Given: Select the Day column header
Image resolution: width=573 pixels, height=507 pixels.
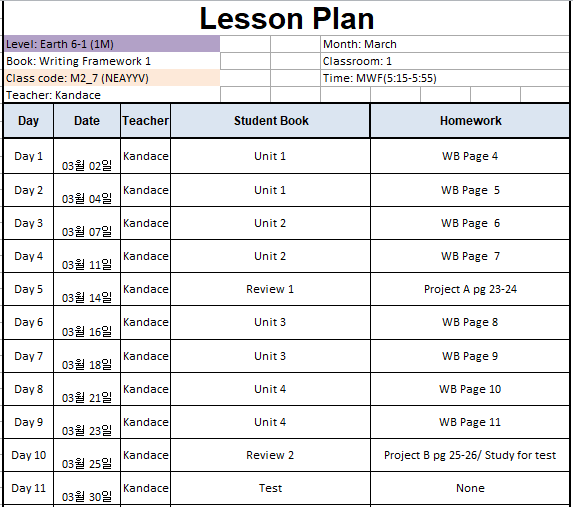Looking at the screenshot, I should [29, 121].
